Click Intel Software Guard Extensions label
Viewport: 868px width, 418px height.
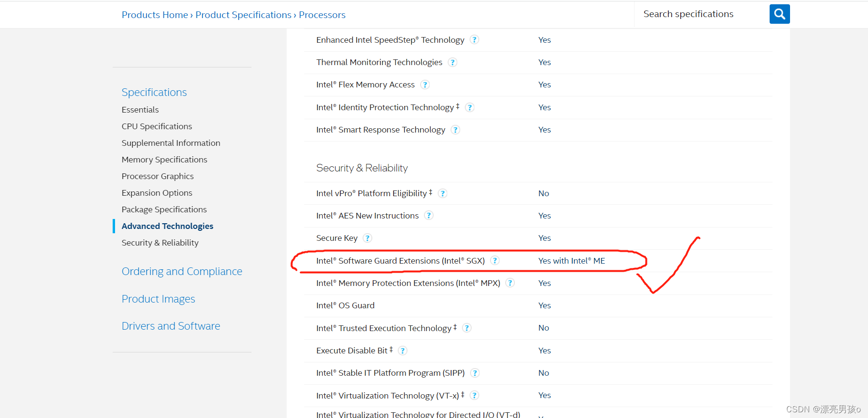tap(401, 261)
